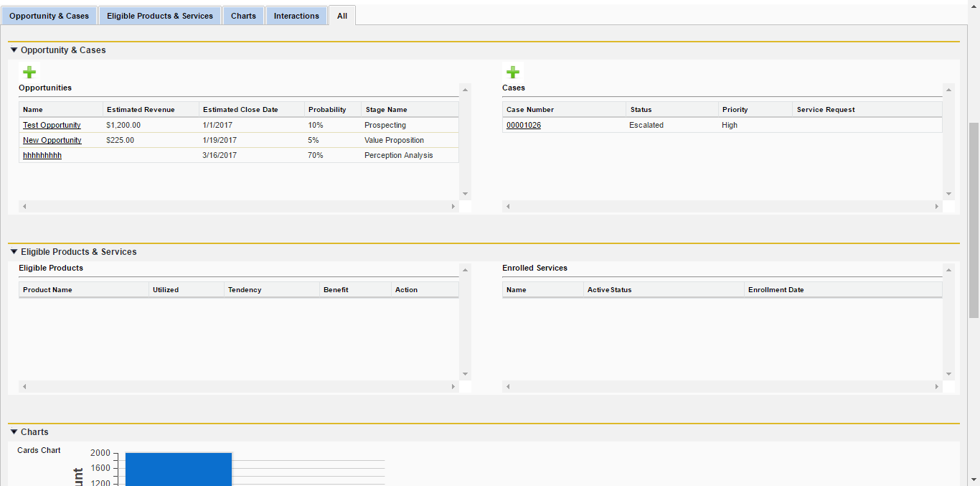This screenshot has height=486, width=980.
Task: Open the New Opportunity link
Action: pos(52,140)
